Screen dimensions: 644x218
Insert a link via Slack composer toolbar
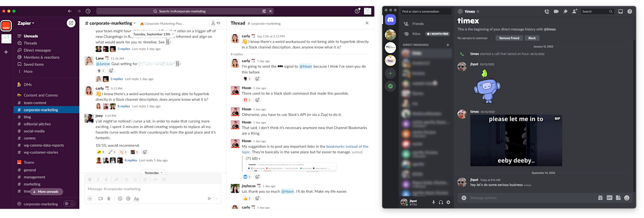pyautogui.click(x=116, y=179)
